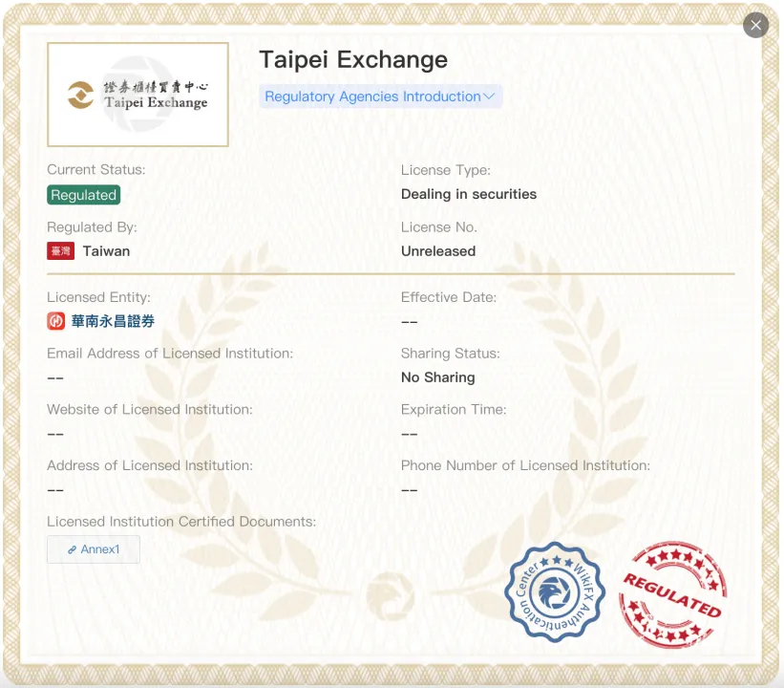Select the green Regulated status badge
This screenshot has width=784, height=688.
point(83,195)
